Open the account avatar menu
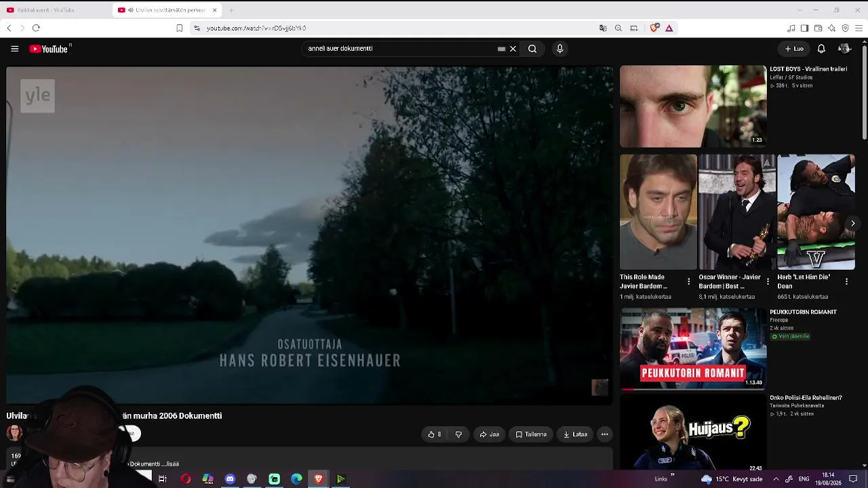The width and height of the screenshot is (868, 488). 844,49
